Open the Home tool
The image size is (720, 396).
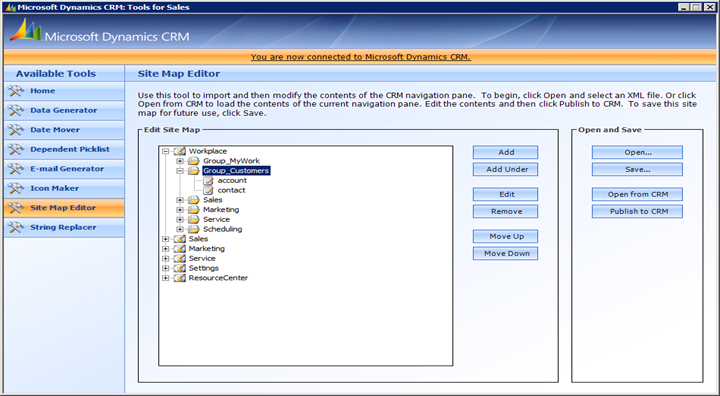64,91
